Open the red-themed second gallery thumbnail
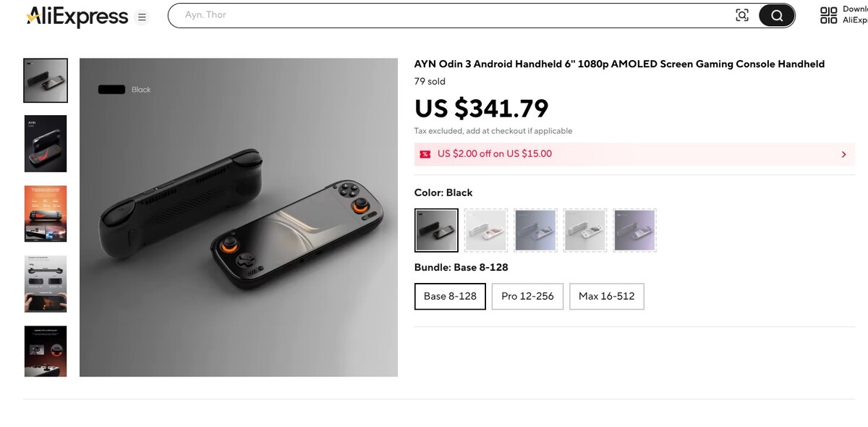Viewport: 868px width, 427px height. coord(45,144)
